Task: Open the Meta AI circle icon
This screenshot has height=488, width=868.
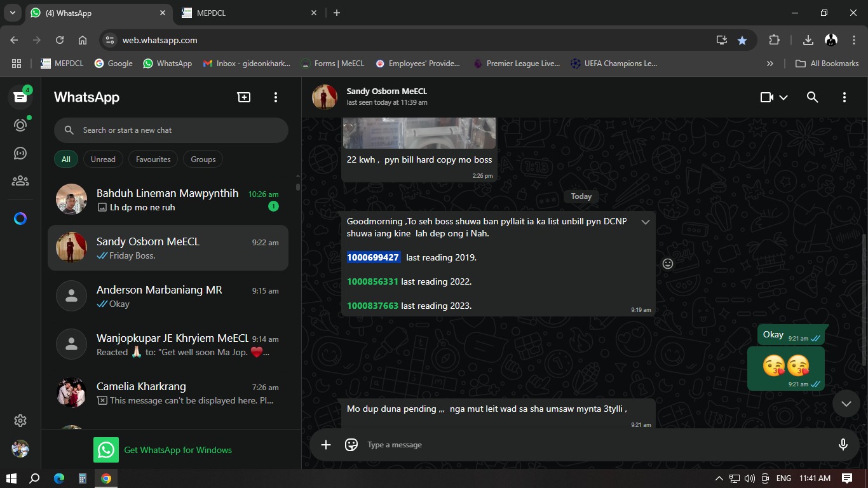Action: (x=20, y=219)
